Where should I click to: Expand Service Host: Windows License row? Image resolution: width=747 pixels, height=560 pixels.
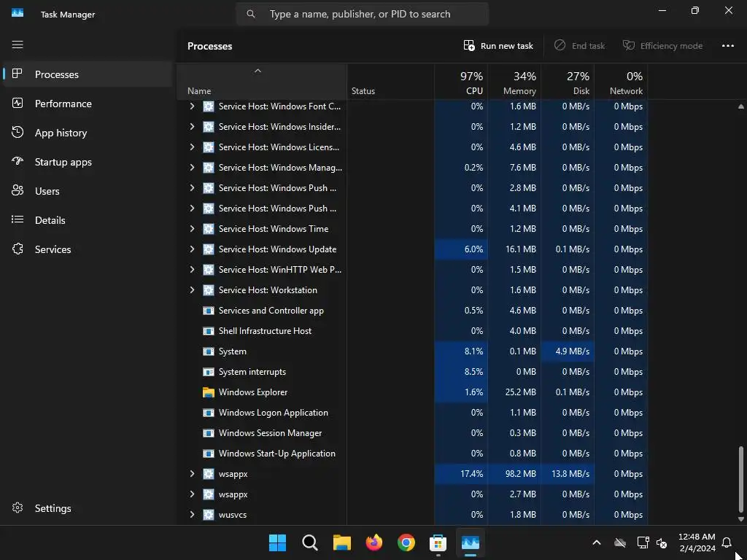coord(192,147)
